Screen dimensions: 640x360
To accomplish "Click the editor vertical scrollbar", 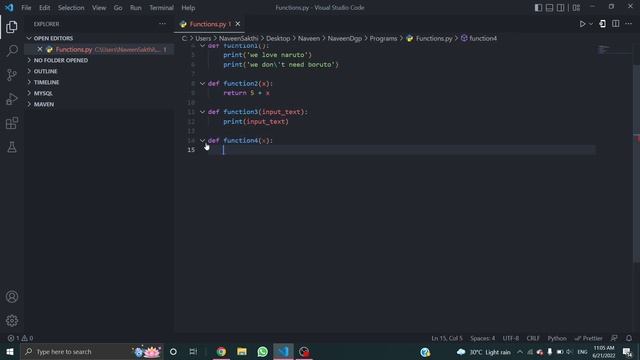I will click(636, 163).
